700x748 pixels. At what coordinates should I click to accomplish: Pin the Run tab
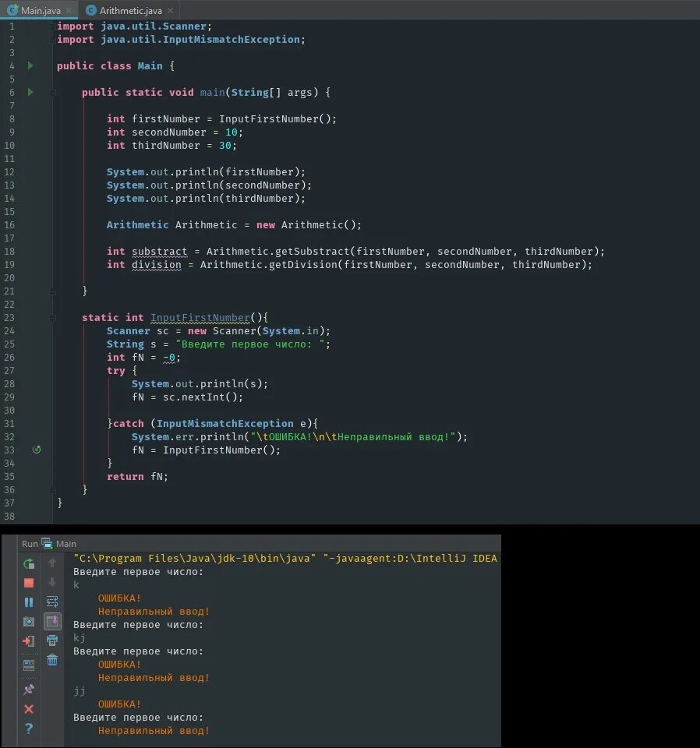coord(29,689)
